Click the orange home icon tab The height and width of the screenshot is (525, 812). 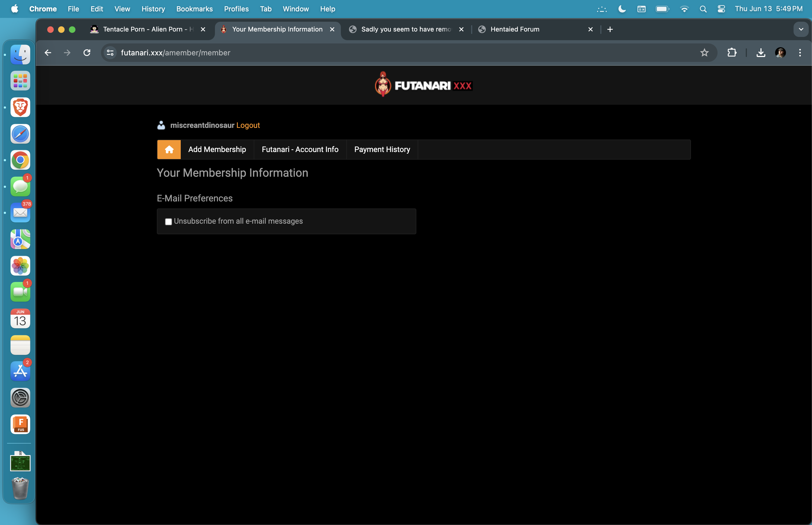point(169,149)
